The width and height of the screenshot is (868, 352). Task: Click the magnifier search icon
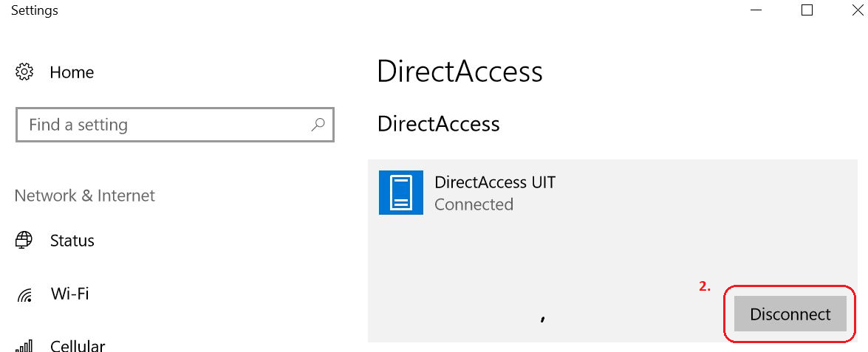click(318, 125)
